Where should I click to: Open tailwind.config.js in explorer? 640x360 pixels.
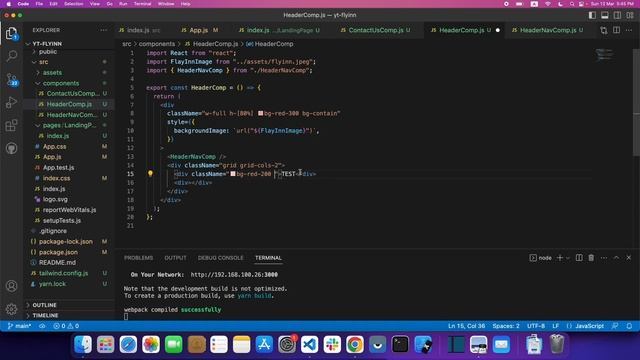click(63, 273)
